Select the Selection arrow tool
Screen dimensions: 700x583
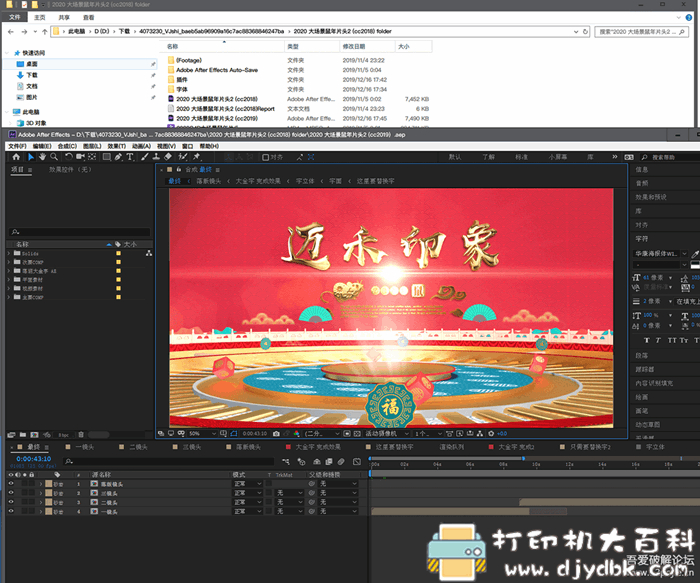tap(31, 157)
